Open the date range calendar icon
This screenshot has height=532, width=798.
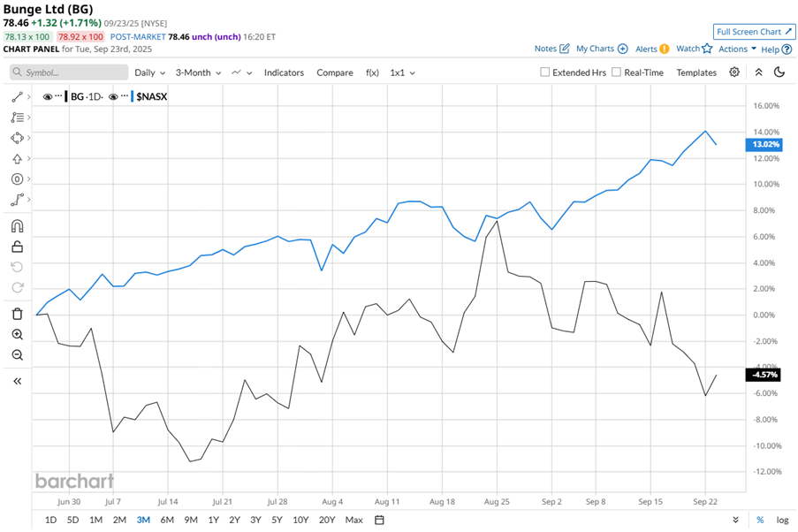pyautogui.click(x=379, y=520)
